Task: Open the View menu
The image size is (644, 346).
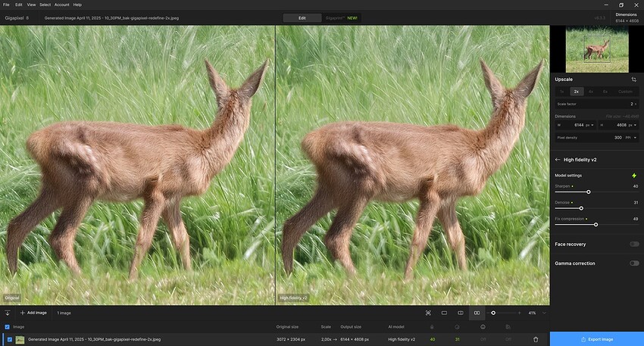Action: pyautogui.click(x=31, y=5)
